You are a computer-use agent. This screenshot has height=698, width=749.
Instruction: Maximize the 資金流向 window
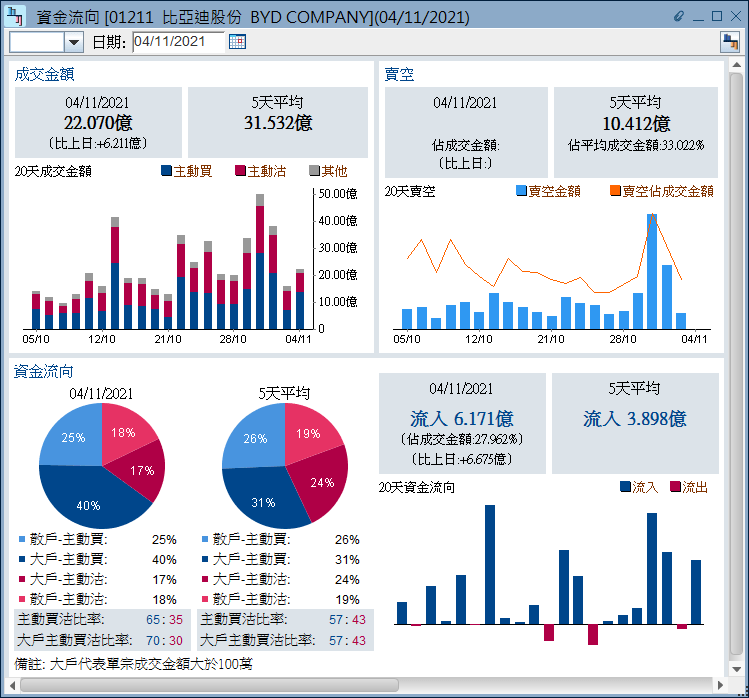coord(716,17)
